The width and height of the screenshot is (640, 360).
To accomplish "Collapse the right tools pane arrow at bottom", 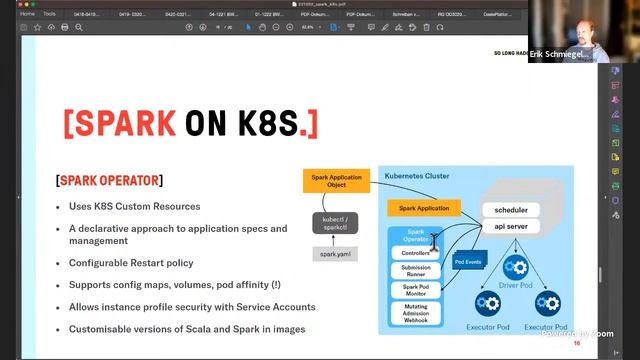I will click(616, 353).
